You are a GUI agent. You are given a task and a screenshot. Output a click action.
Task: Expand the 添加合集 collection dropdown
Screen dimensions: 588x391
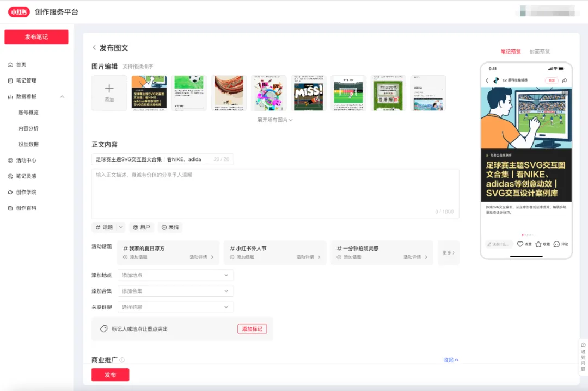point(175,291)
